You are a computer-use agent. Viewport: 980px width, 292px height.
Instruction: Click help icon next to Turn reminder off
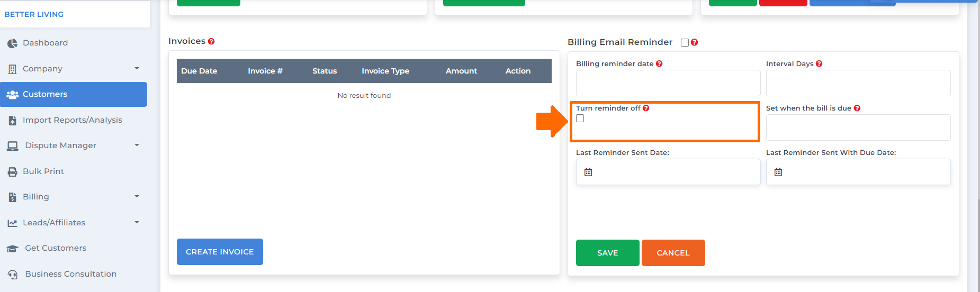click(x=646, y=108)
